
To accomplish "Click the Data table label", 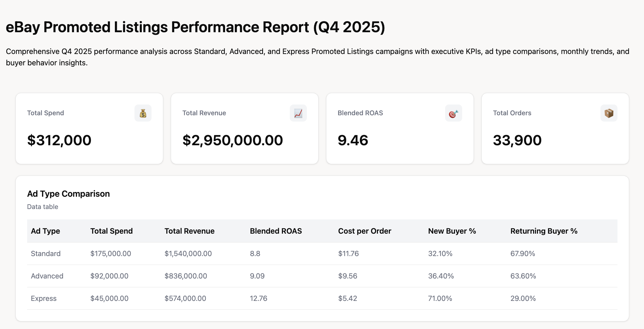I will click(43, 207).
